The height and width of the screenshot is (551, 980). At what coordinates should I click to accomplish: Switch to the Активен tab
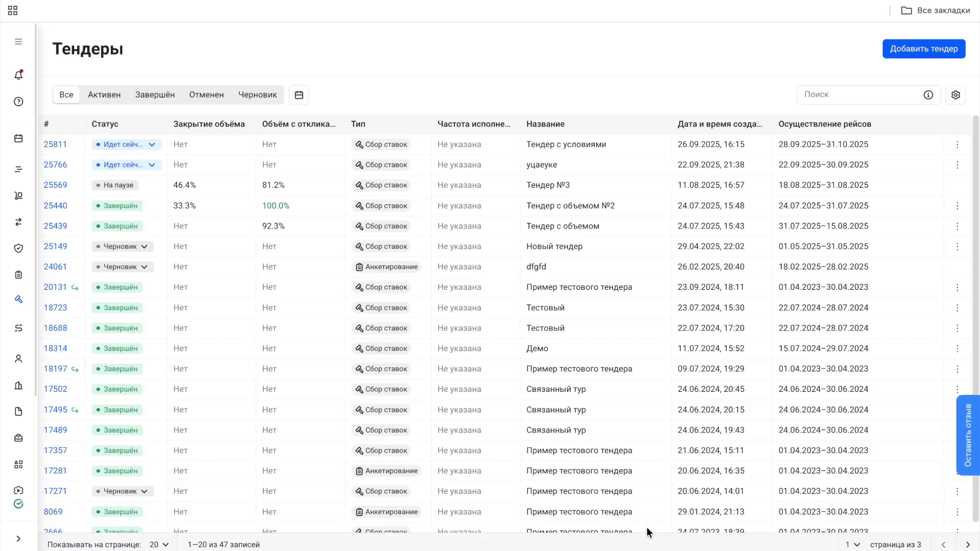coord(104,95)
